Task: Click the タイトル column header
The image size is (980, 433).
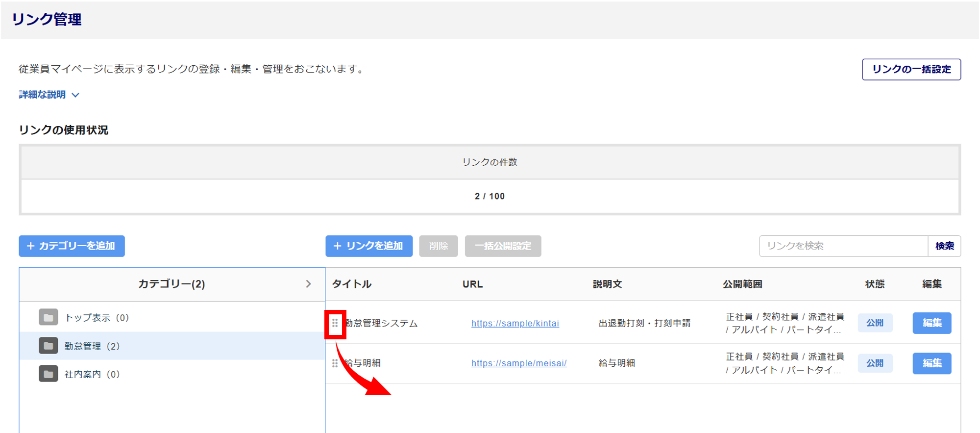Action: click(x=352, y=284)
